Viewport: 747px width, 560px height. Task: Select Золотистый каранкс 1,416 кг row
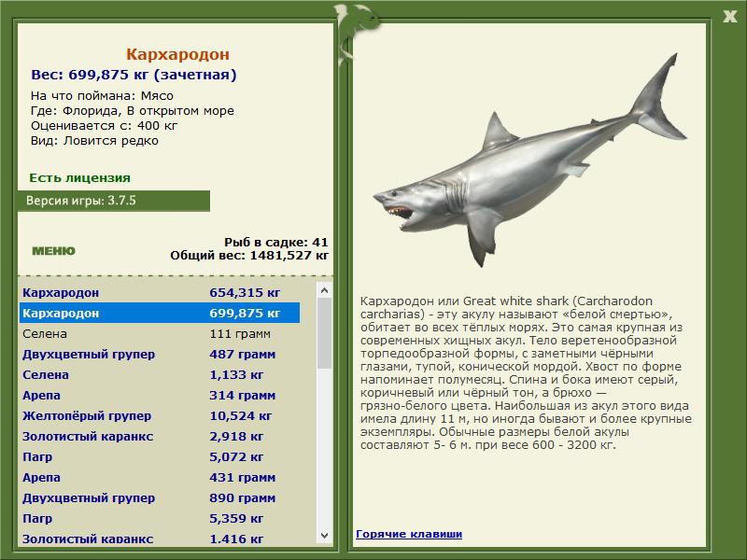tap(160, 538)
